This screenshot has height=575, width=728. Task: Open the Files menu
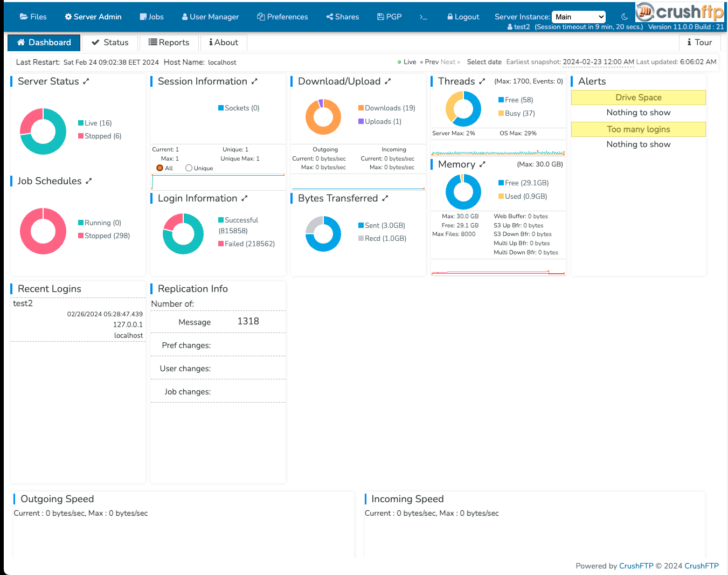33,17
